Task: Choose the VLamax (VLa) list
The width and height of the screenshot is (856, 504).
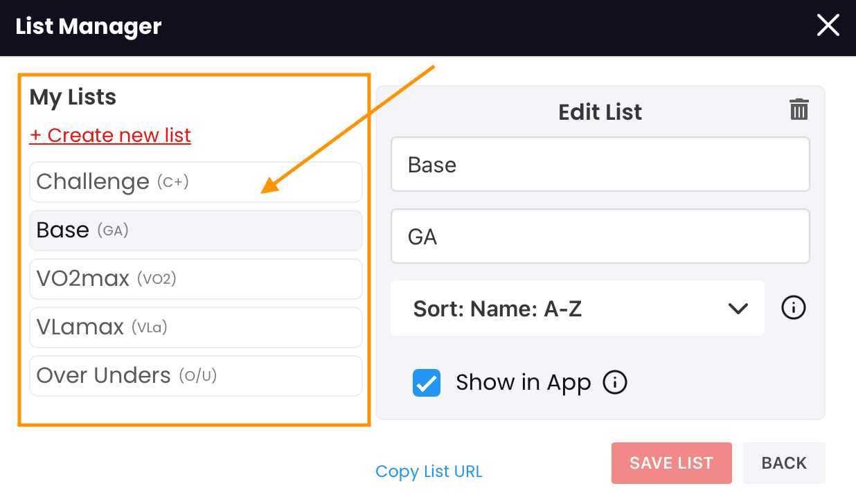Action: [x=196, y=327]
